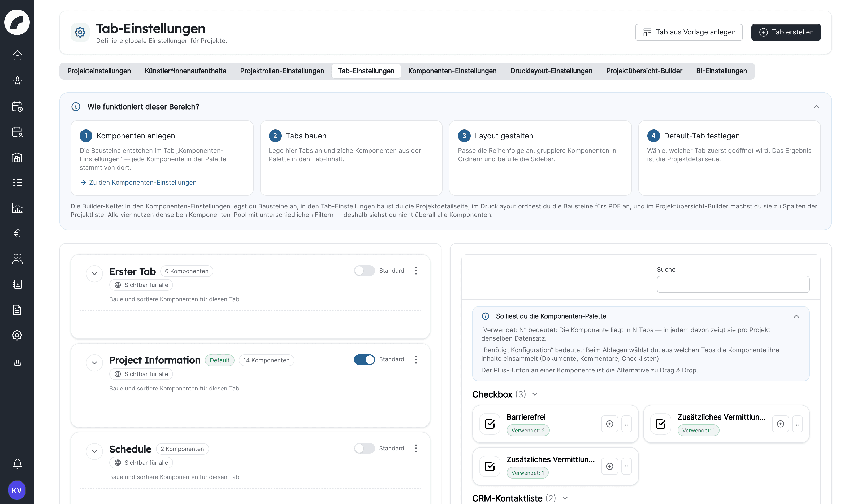Screen dimensions: 849x504
Task: Toggle Standard switch for Erster Tab
Action: (x=364, y=271)
